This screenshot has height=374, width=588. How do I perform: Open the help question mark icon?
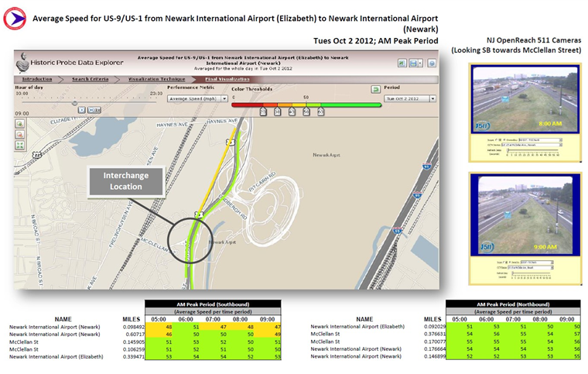[431, 63]
